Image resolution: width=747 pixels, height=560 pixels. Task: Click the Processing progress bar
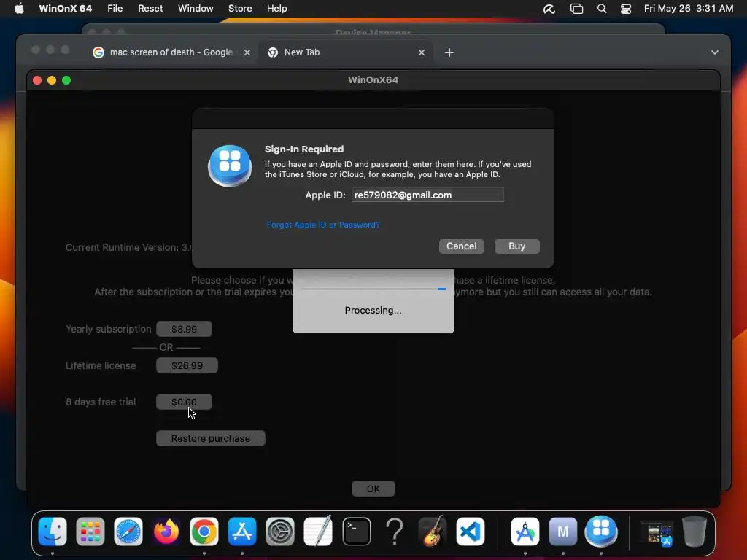373,289
